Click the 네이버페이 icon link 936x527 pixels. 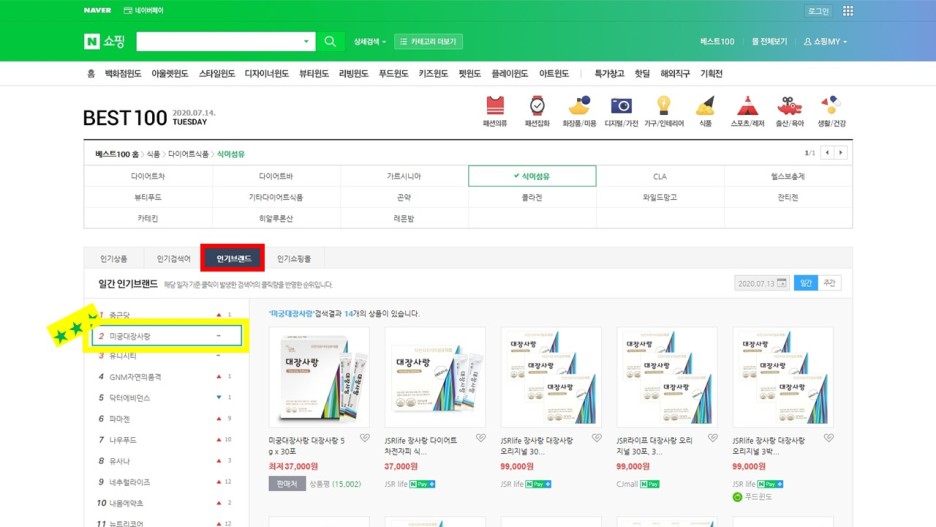[143, 10]
